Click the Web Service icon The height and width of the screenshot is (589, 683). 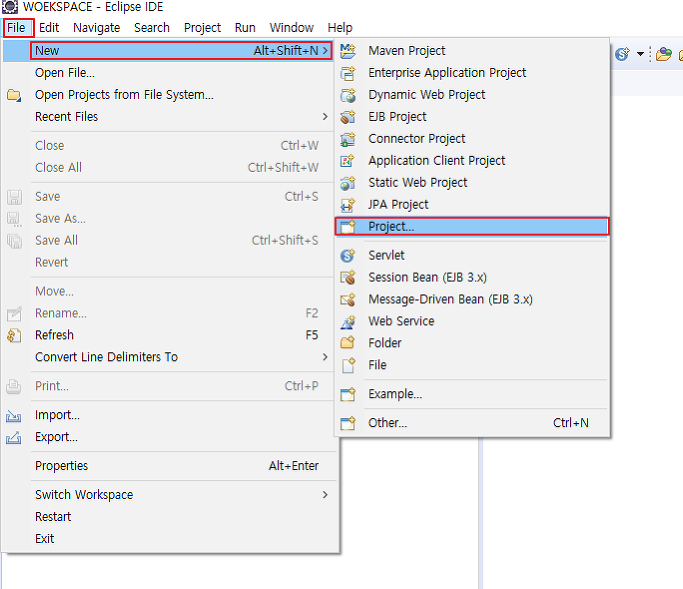click(348, 322)
